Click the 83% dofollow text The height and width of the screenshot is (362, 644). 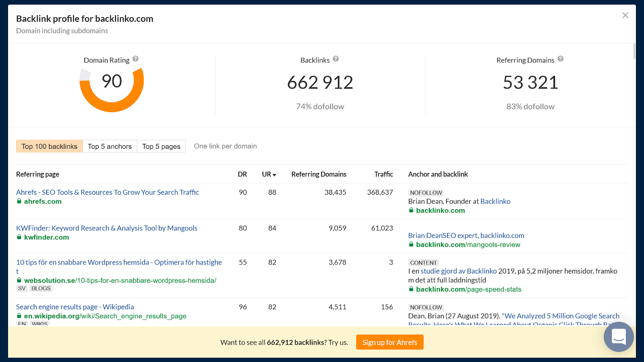tap(530, 107)
